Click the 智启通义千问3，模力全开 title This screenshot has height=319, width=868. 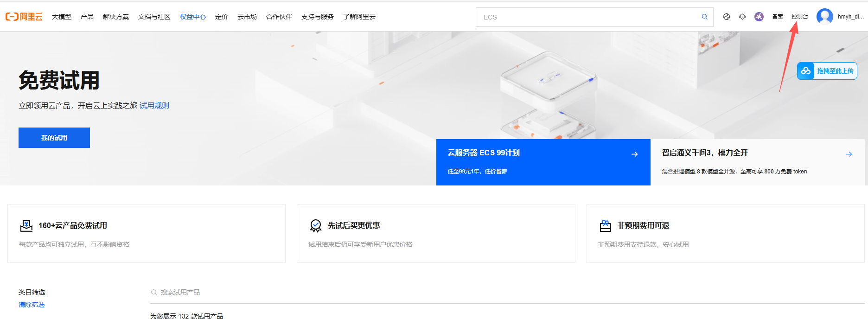pyautogui.click(x=705, y=153)
